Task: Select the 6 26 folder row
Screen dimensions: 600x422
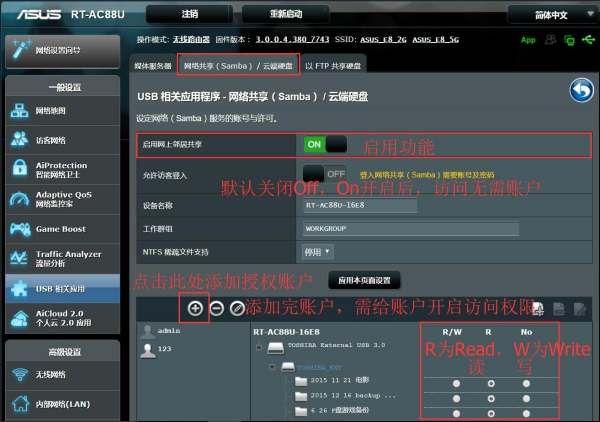Action: click(x=332, y=411)
